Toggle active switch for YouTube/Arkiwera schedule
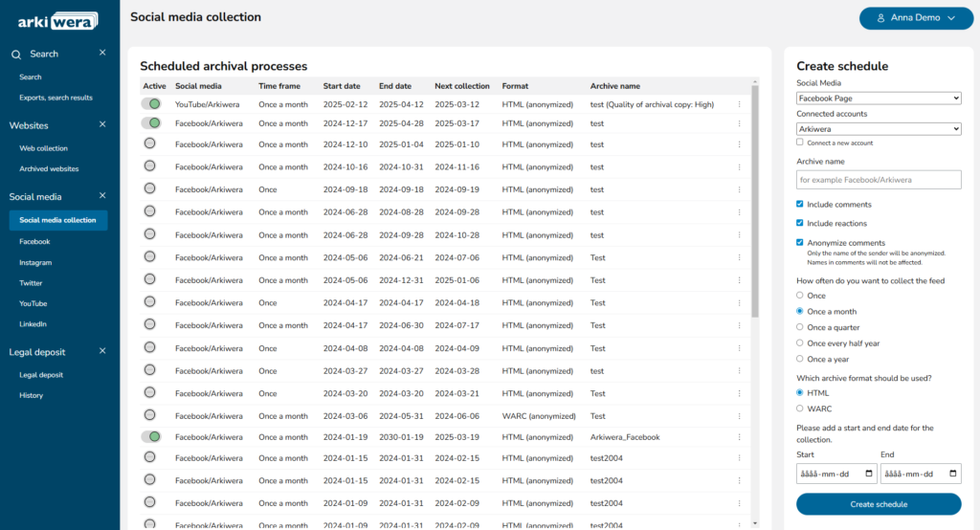 coord(151,103)
